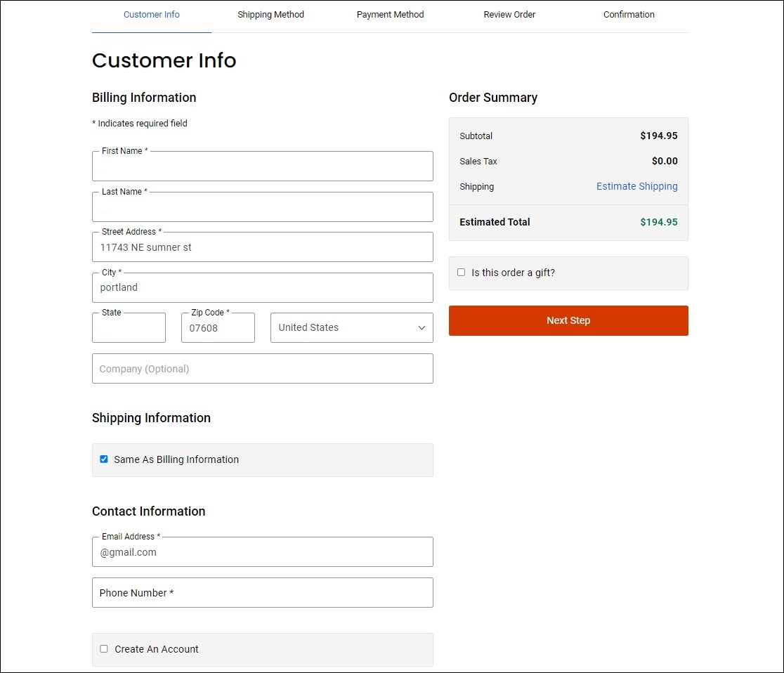Screen dimensions: 784x673
Task: Click the Subtotal amount $194.95
Action: point(658,136)
